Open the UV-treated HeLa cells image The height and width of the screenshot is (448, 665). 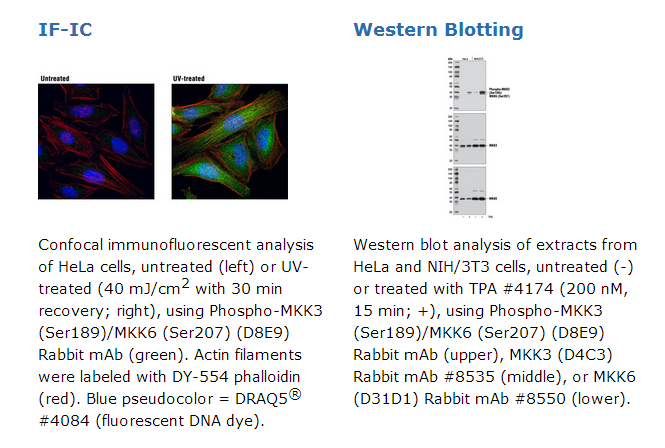pos(229,141)
